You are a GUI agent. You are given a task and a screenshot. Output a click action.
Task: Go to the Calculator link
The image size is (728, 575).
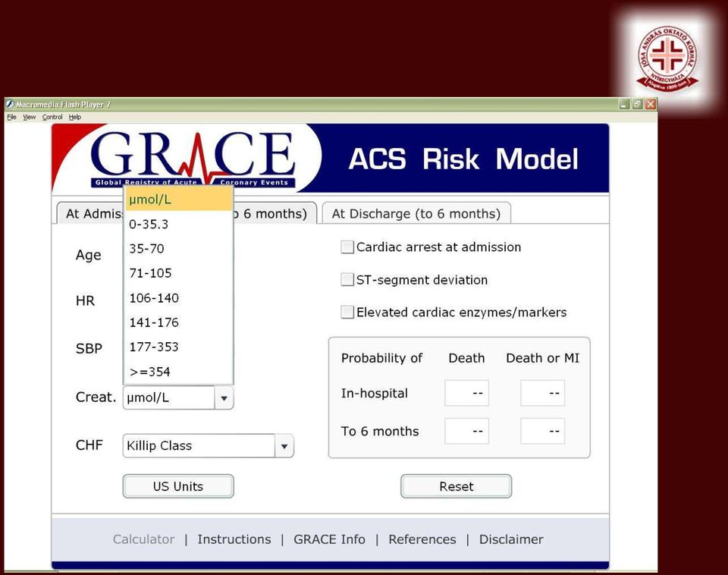coord(143,539)
